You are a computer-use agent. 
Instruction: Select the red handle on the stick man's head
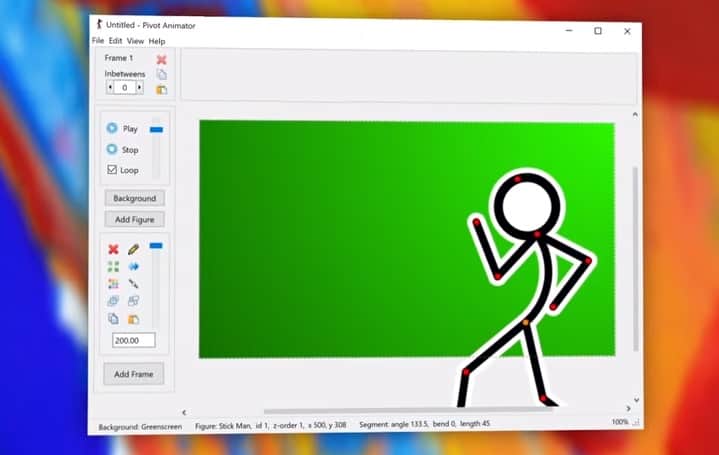coord(517,179)
